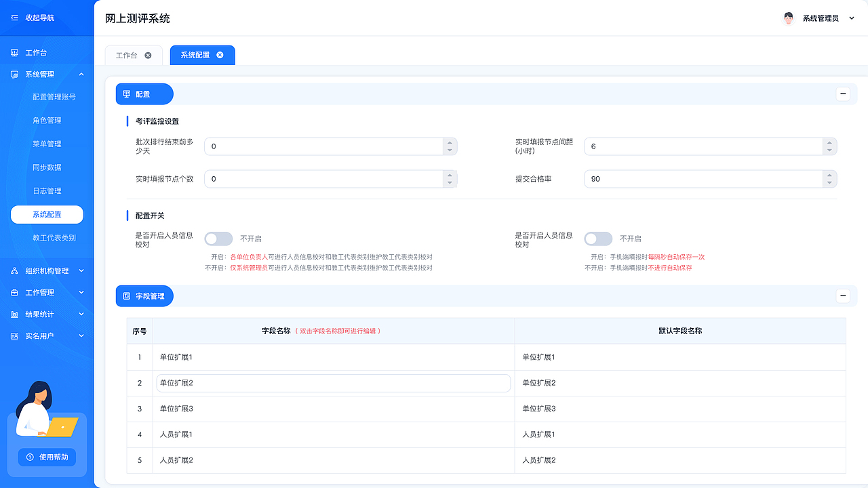Click the 提交合格率 input field
868x488 pixels.
pos(711,179)
